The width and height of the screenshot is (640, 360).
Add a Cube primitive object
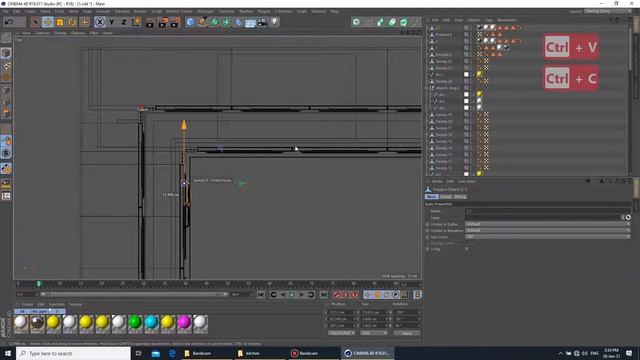click(x=190, y=22)
